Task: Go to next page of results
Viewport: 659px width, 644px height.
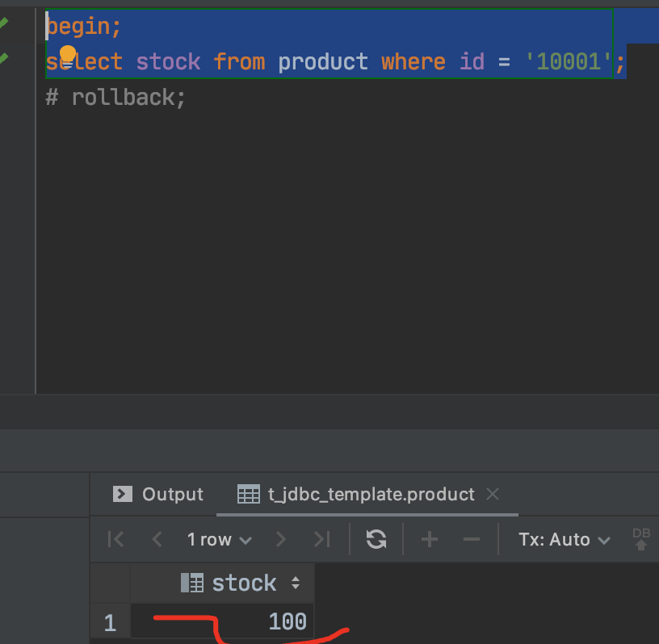Action: pyautogui.click(x=281, y=539)
